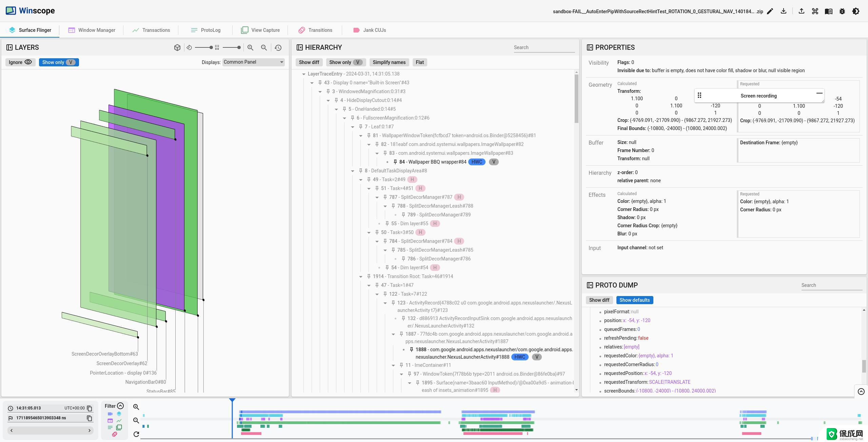Filter timeline by Transactions chart icon

click(119, 421)
